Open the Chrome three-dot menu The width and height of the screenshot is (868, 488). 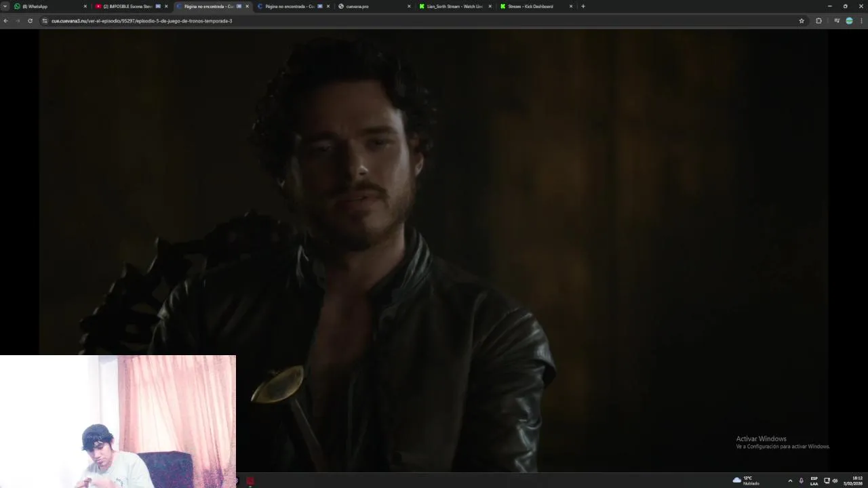tap(861, 21)
